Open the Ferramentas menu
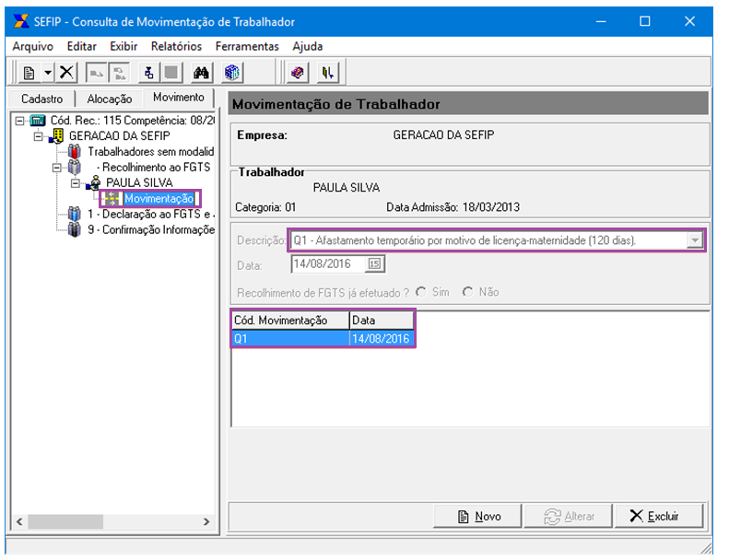This screenshot has height=560, width=729. 247,46
